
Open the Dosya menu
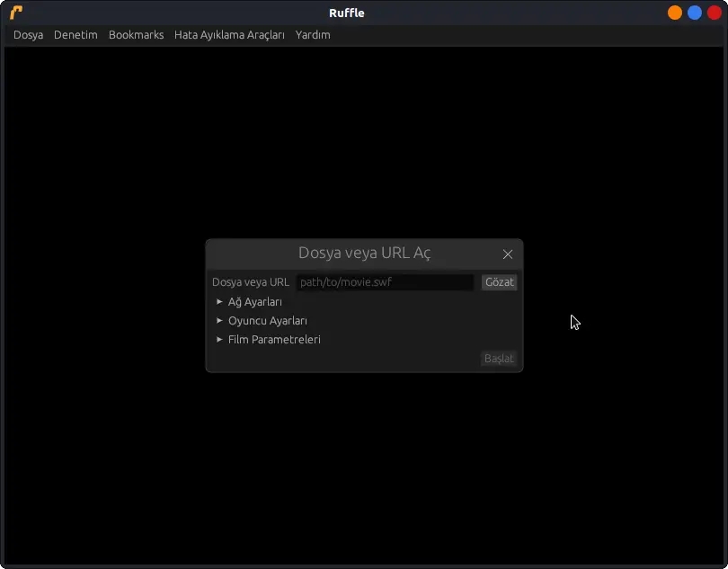tap(29, 35)
